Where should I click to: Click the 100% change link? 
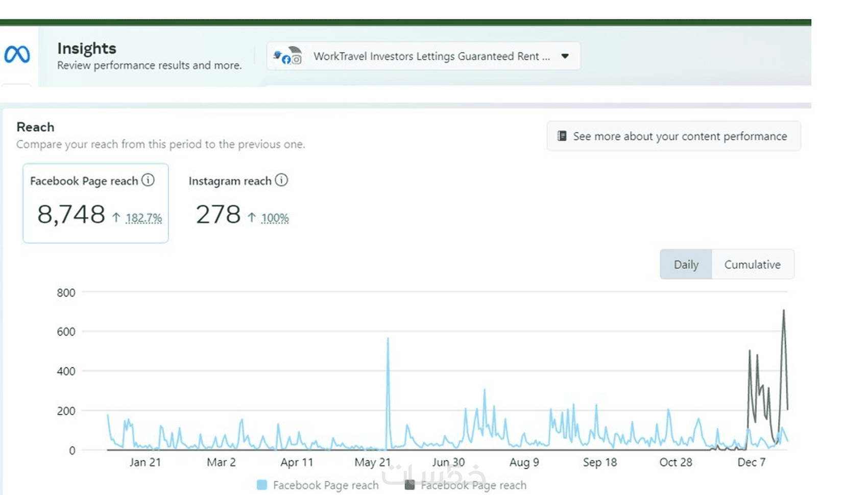click(x=275, y=218)
